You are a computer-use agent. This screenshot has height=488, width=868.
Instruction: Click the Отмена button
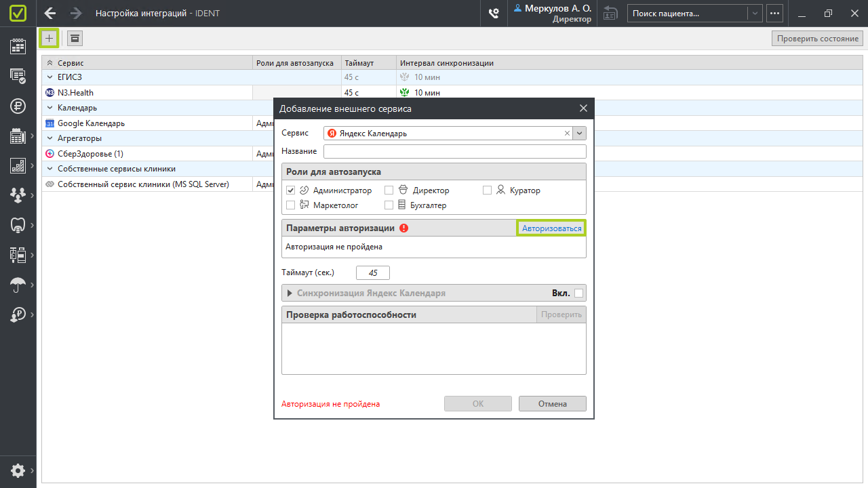tap(553, 404)
